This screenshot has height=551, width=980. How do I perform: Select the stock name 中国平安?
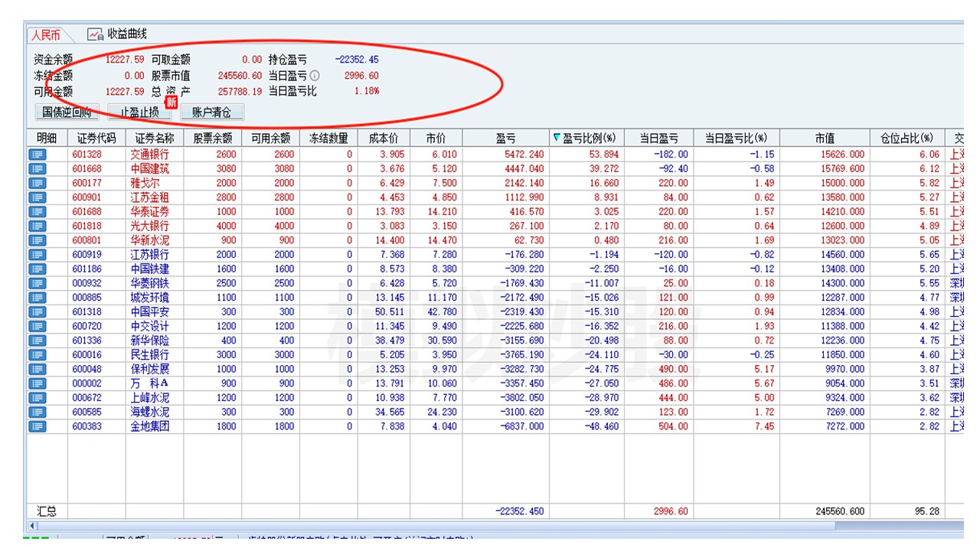coord(149,312)
